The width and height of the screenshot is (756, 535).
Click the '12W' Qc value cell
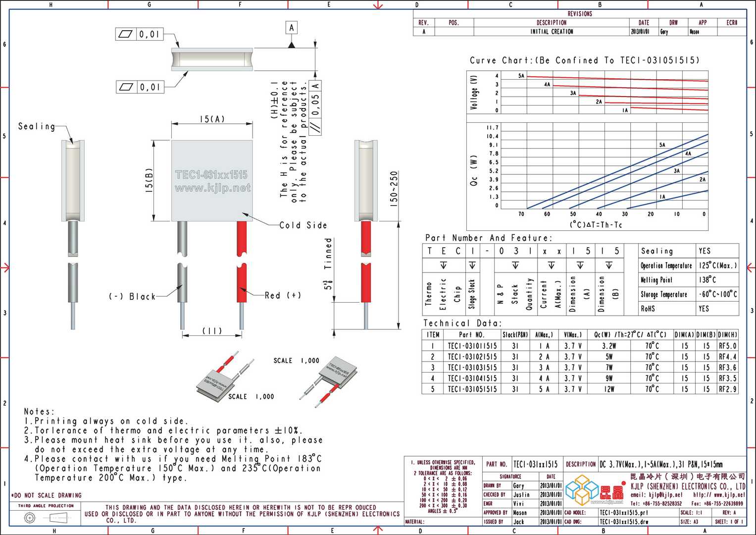[x=609, y=389]
